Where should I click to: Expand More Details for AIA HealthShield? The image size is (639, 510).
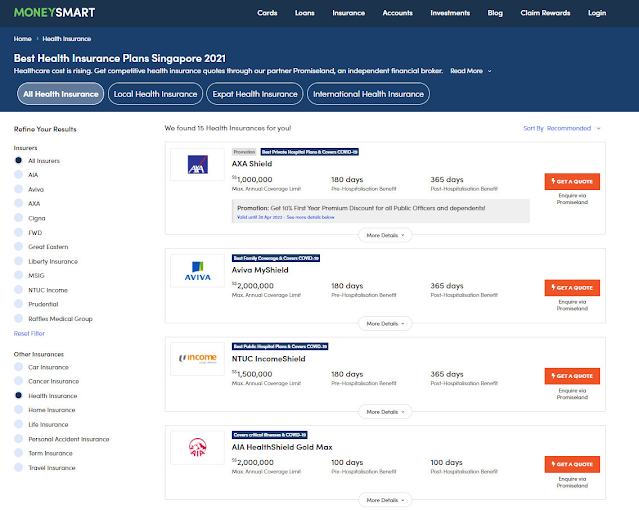(x=385, y=500)
